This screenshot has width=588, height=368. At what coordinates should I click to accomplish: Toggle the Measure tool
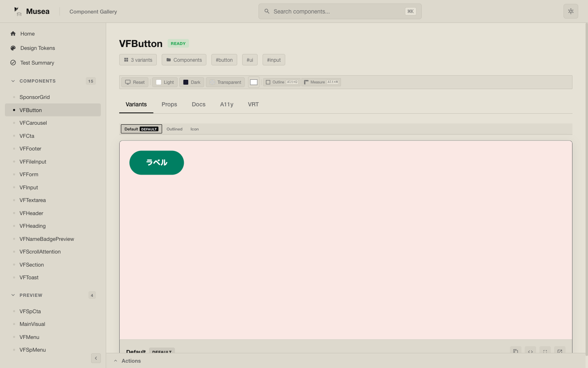(321, 82)
